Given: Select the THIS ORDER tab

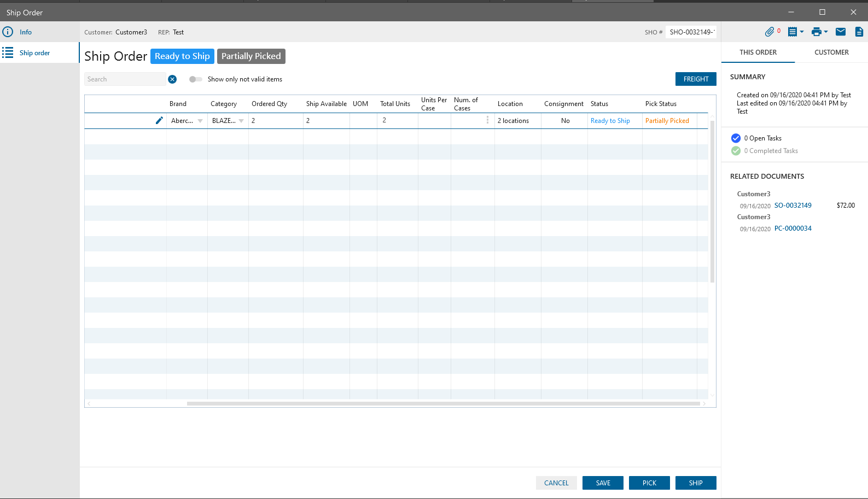Looking at the screenshot, I should click(758, 52).
